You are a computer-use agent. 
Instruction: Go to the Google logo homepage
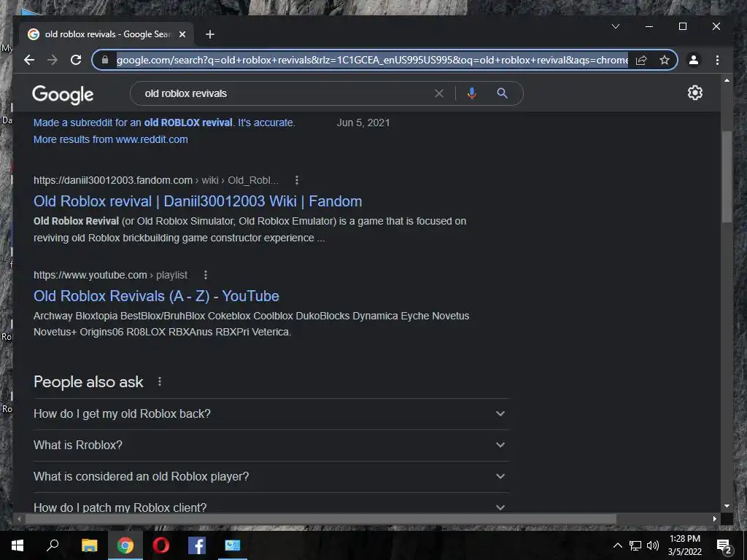click(x=63, y=94)
